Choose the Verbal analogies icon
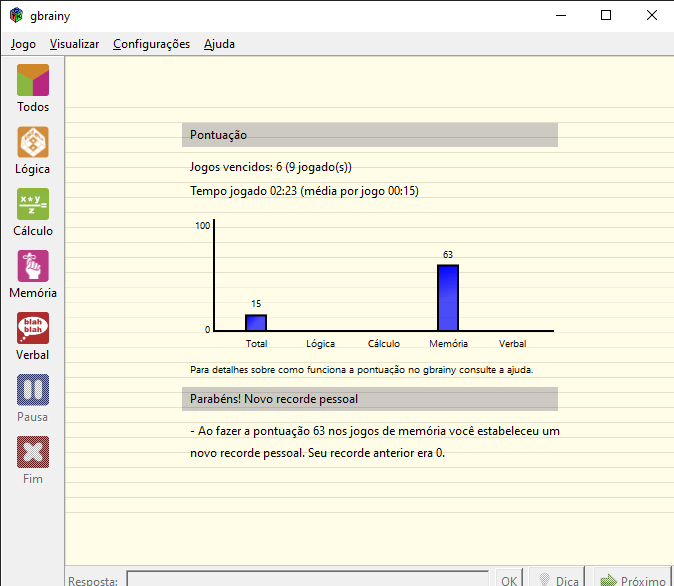 pos(33,328)
